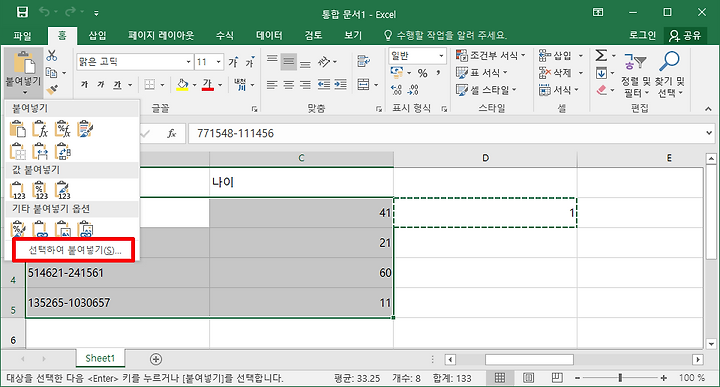Choose the Paste Formatting only option

click(17, 229)
